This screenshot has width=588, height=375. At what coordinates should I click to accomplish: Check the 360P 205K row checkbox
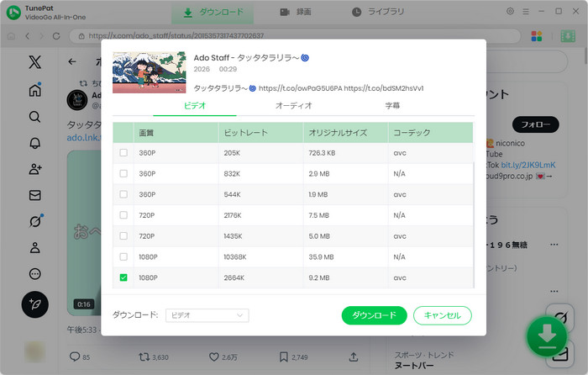pyautogui.click(x=123, y=153)
